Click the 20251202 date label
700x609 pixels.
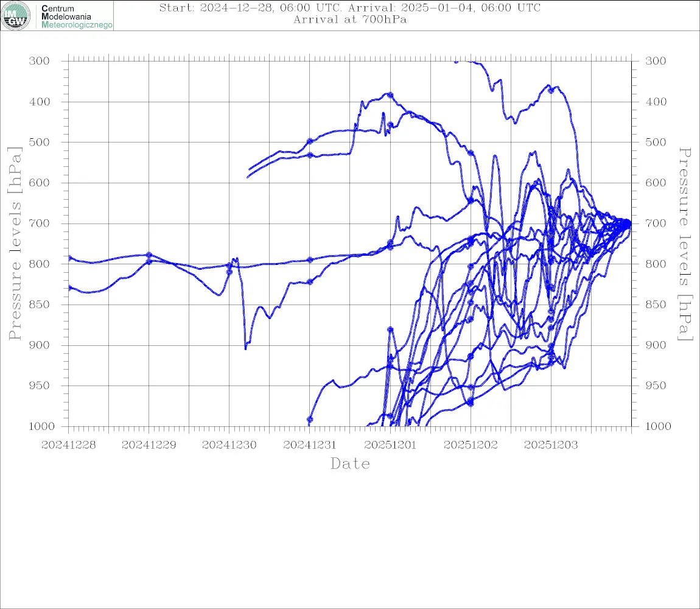471,445
